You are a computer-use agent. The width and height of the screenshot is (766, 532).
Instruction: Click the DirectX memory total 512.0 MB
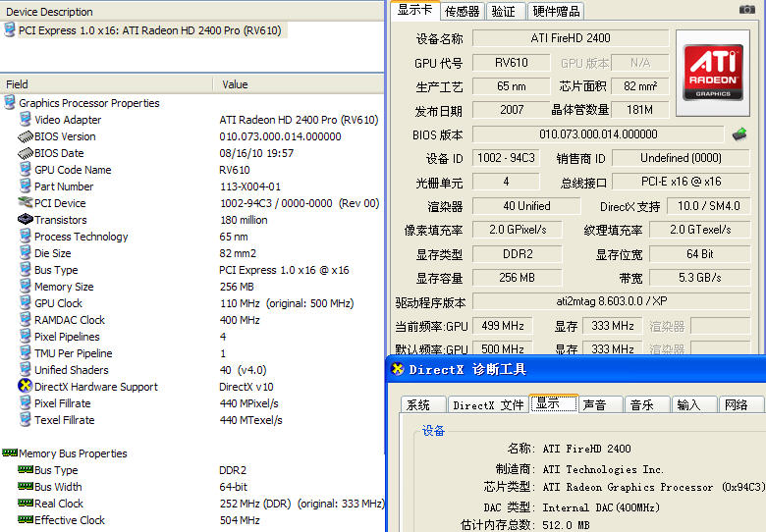tap(566, 525)
